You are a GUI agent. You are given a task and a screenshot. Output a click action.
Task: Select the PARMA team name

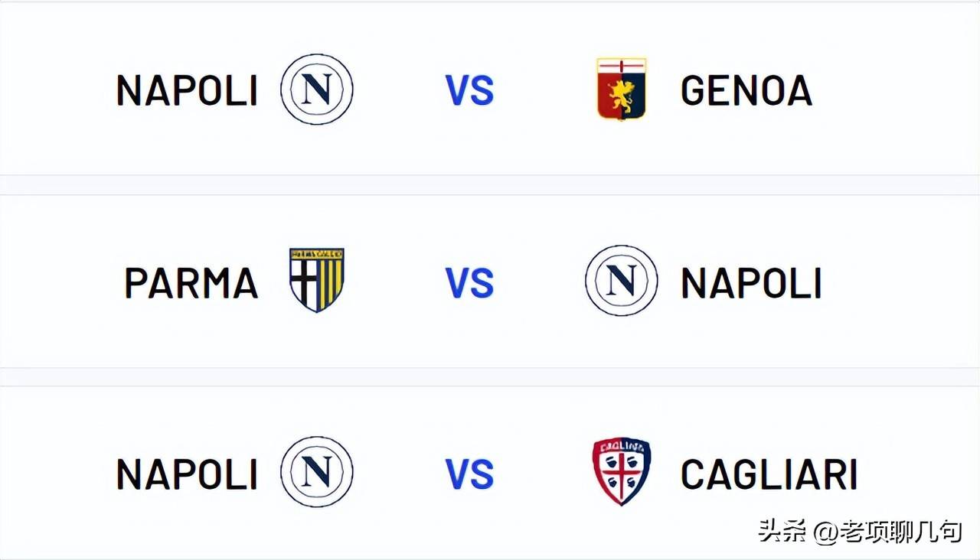point(191,283)
